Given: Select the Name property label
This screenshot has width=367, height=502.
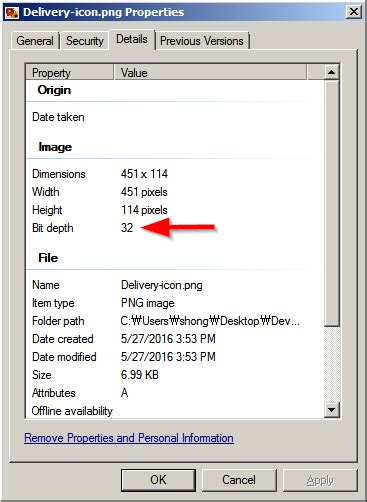Looking at the screenshot, I should tap(46, 285).
